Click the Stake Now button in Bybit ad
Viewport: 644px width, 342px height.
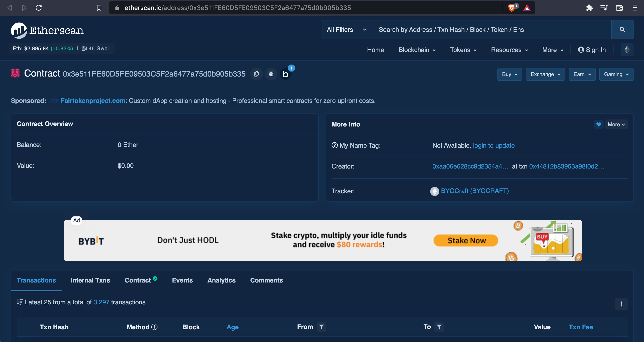(465, 240)
